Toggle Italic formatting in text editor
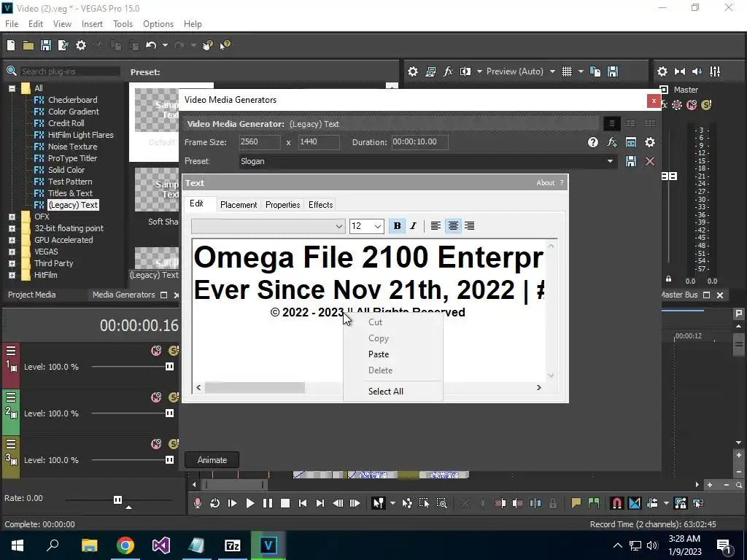747x560 pixels. tap(413, 226)
